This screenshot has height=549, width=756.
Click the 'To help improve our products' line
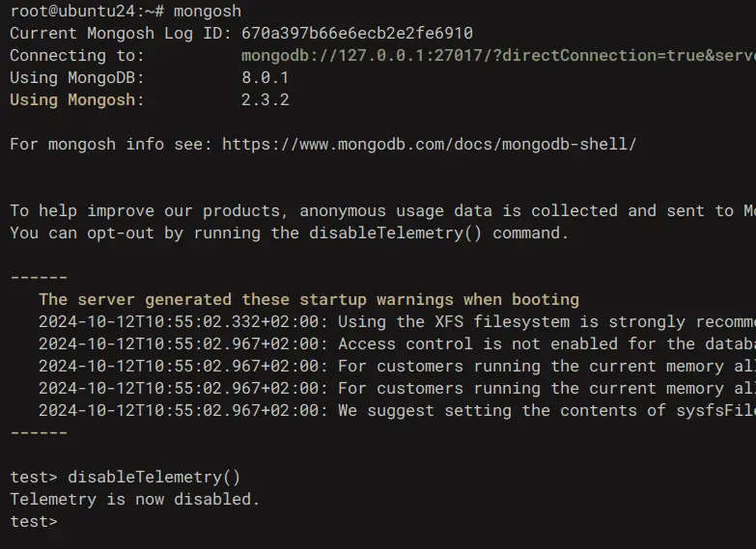point(382,211)
